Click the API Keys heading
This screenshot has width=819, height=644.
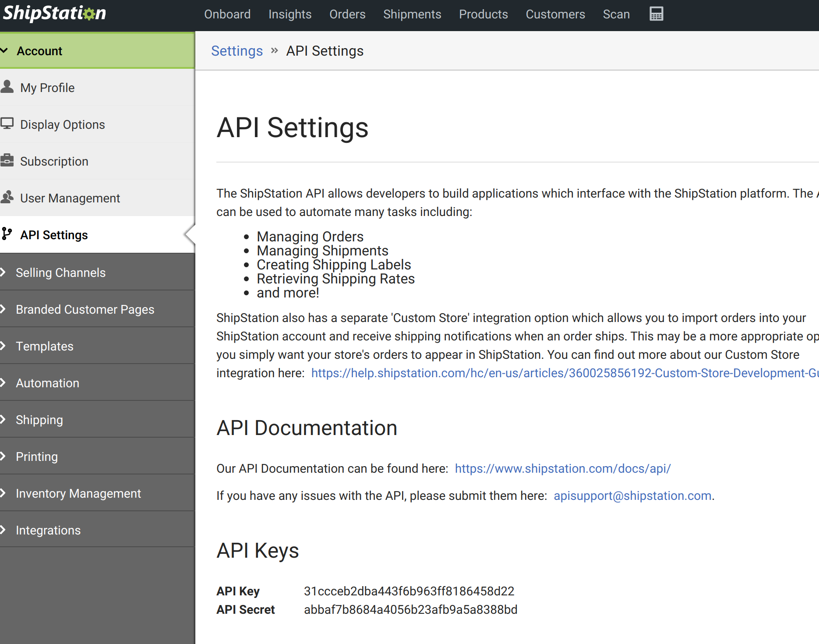coord(258,551)
